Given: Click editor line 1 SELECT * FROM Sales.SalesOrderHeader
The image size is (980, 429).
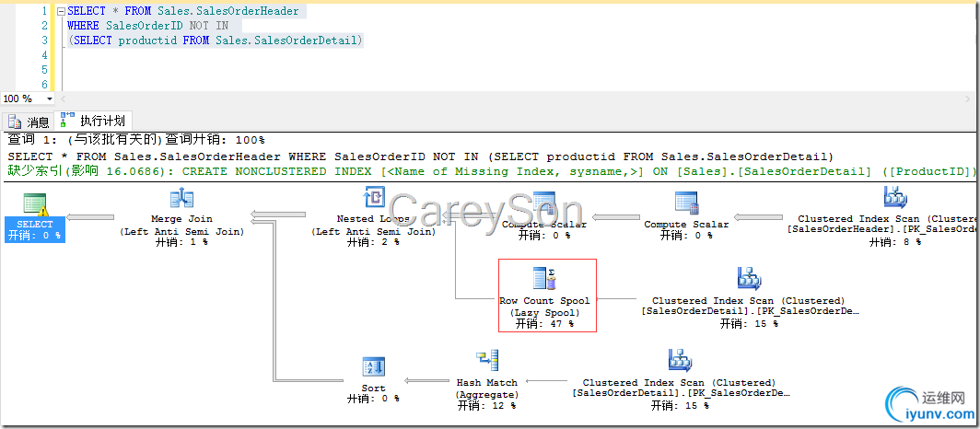Looking at the screenshot, I should click(183, 11).
